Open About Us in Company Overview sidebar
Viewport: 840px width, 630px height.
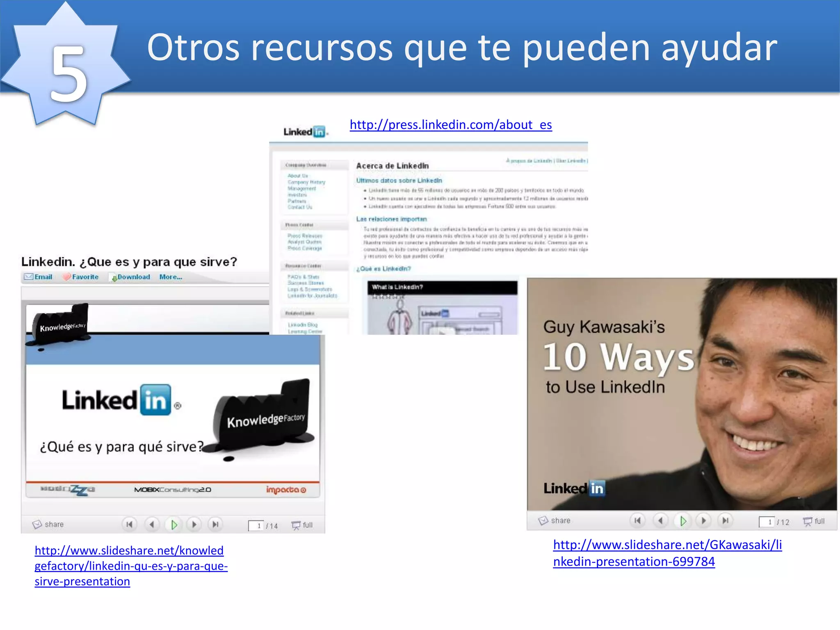(x=298, y=176)
